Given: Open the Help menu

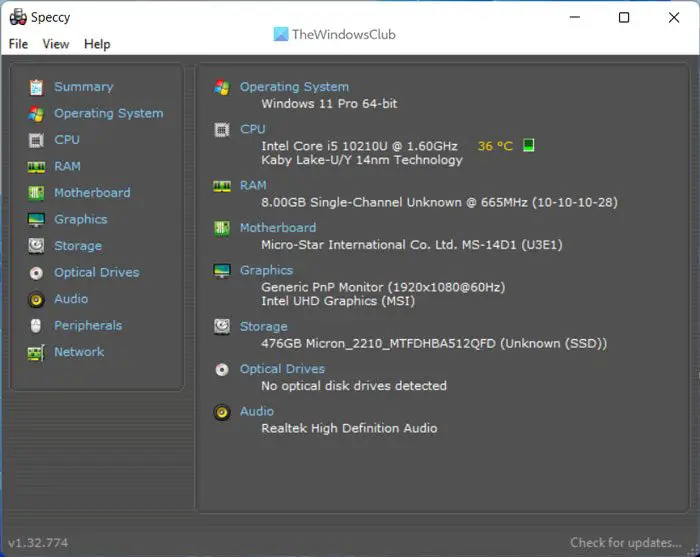Looking at the screenshot, I should (97, 44).
